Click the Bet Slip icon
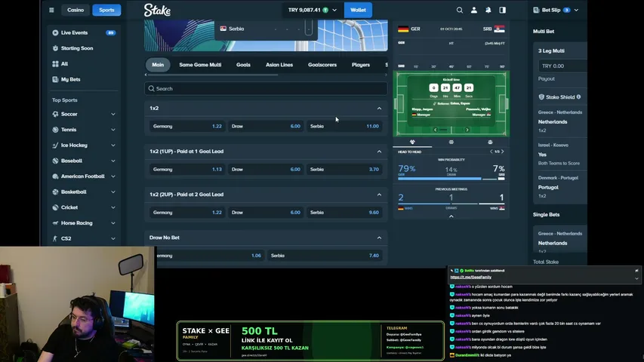 (536, 10)
